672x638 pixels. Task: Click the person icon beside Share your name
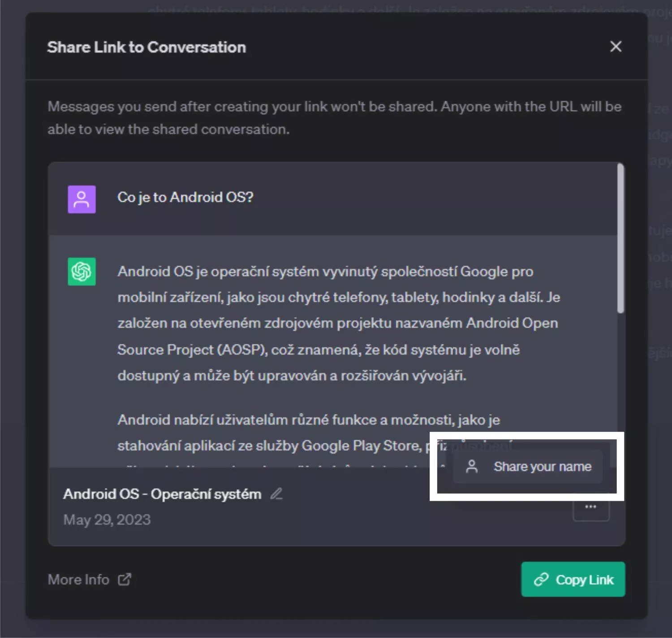click(471, 466)
